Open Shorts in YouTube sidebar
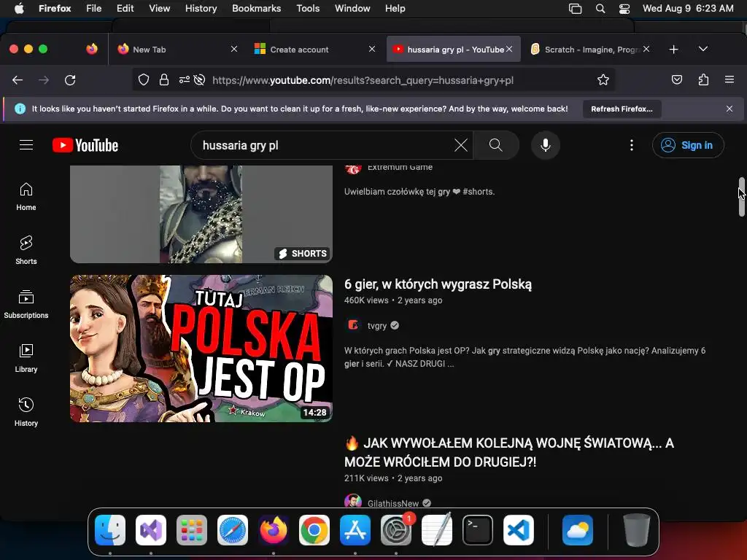This screenshot has width=747, height=560. tap(26, 251)
